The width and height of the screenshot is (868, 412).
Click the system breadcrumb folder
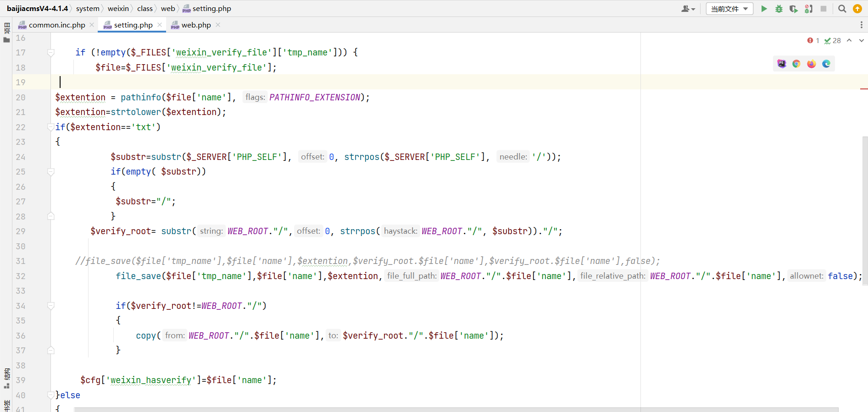[x=88, y=8]
